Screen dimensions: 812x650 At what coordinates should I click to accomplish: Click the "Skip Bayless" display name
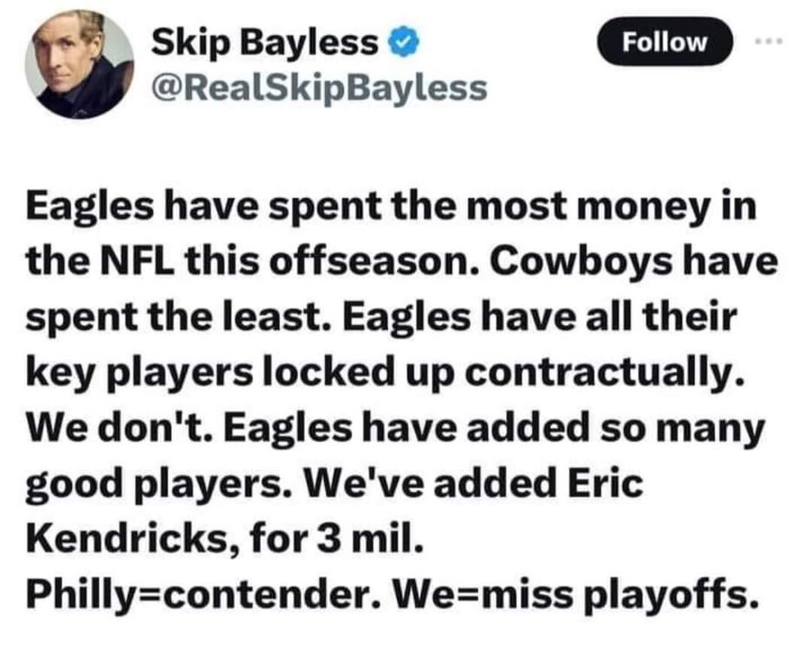pyautogui.click(x=265, y=42)
